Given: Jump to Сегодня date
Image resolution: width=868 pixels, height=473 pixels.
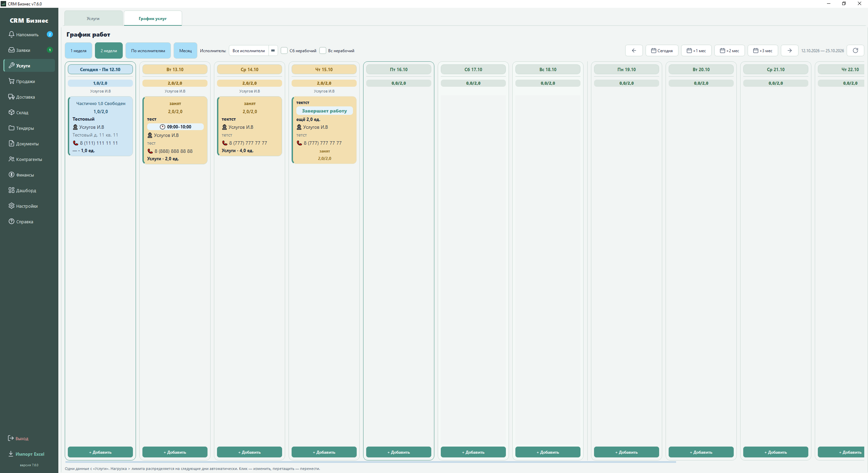Looking at the screenshot, I should coord(662,50).
